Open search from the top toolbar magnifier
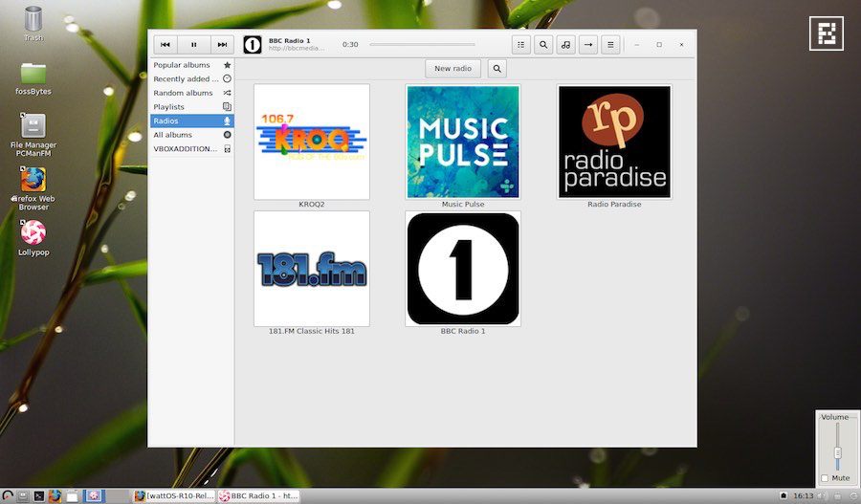This screenshot has width=861, height=504. pyautogui.click(x=543, y=44)
